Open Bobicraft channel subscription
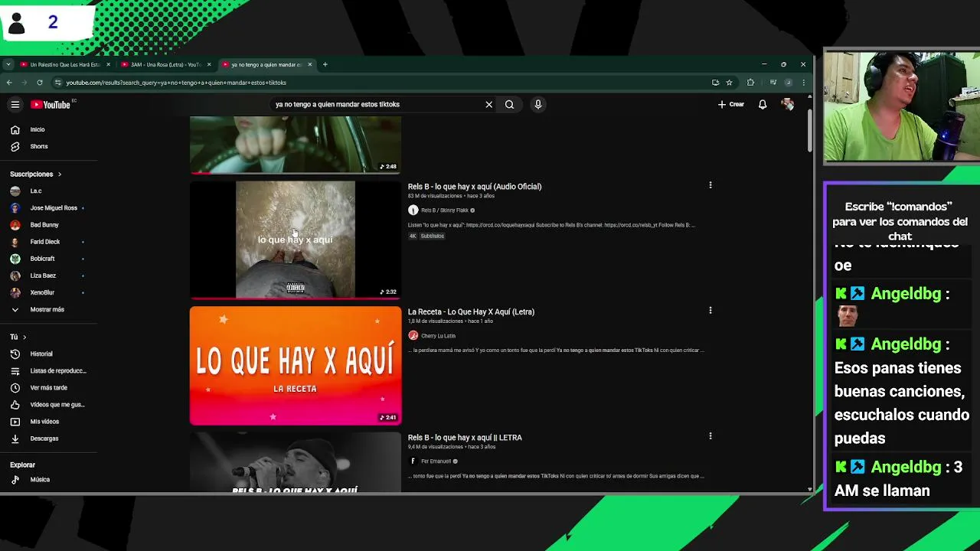This screenshot has width=980, height=551. (x=42, y=259)
